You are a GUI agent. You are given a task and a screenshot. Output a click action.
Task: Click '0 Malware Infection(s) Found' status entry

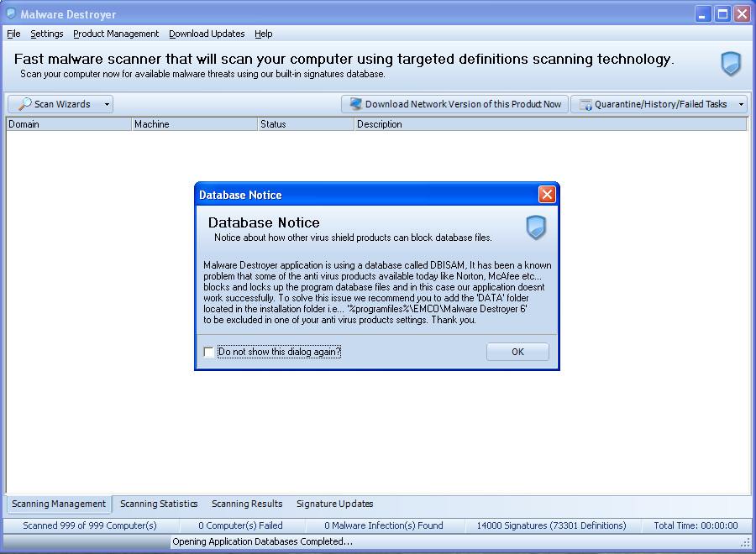tap(384, 525)
